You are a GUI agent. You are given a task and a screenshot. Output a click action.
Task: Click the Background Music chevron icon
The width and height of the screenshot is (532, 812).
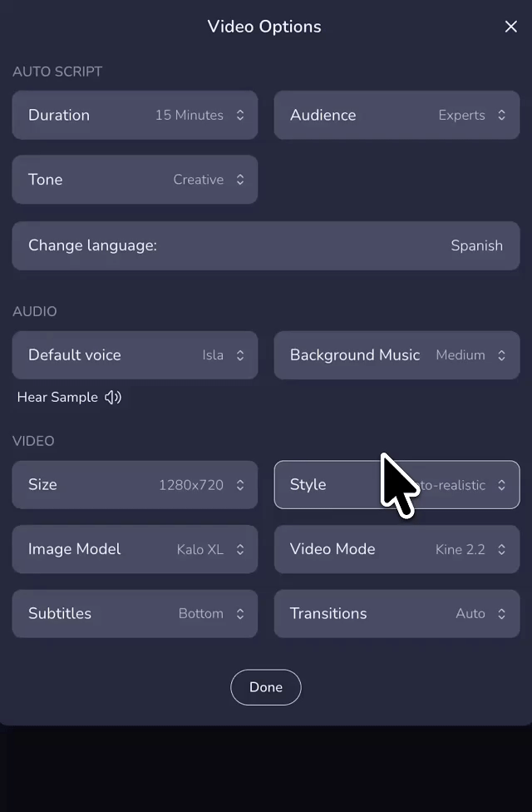pyautogui.click(x=503, y=355)
